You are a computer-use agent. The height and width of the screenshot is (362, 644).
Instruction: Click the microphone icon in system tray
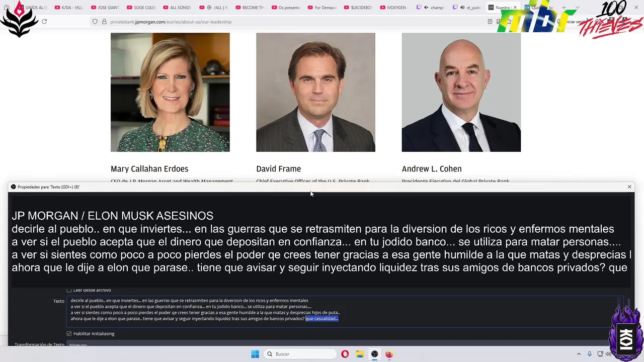pyautogui.click(x=590, y=354)
